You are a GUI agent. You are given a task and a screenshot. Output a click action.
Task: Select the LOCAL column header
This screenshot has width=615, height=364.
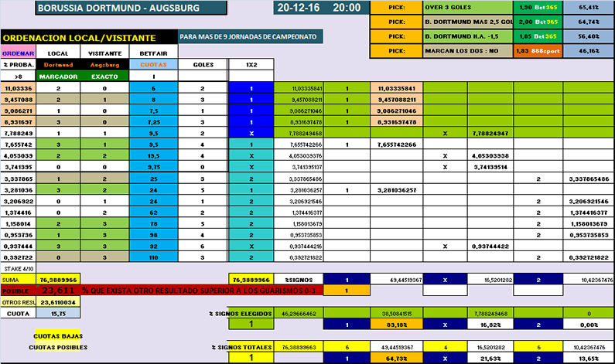(x=58, y=53)
